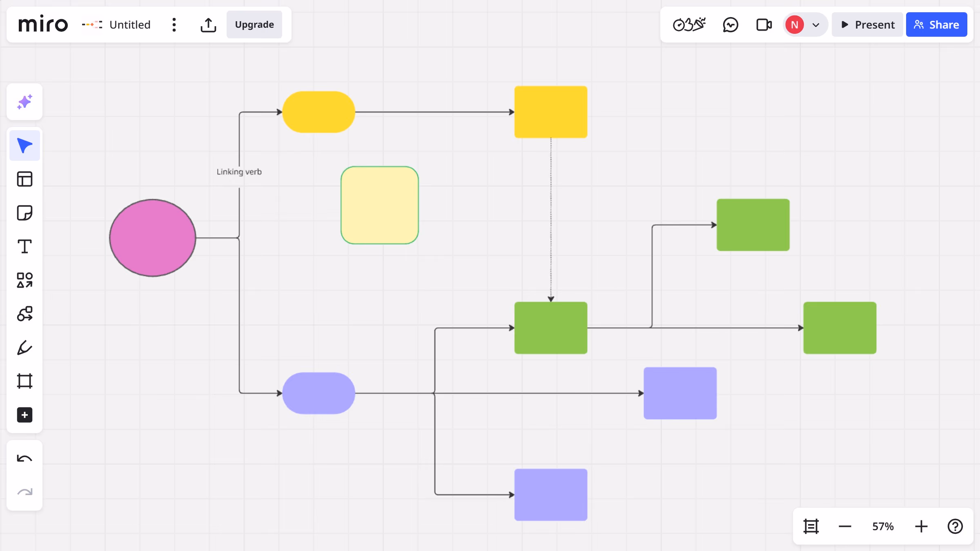Expand the collaborators dropdown chevron

tap(816, 25)
